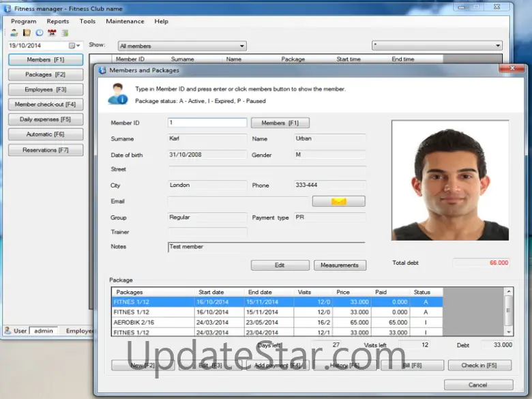
Task: Click the Packages column header
Action: [153, 292]
